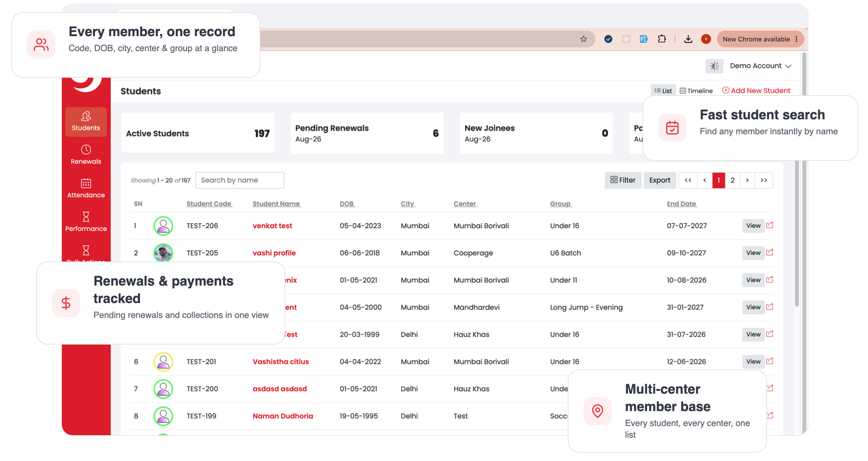The height and width of the screenshot is (461, 868).
Task: Focus the Search by name field
Action: [x=240, y=180]
